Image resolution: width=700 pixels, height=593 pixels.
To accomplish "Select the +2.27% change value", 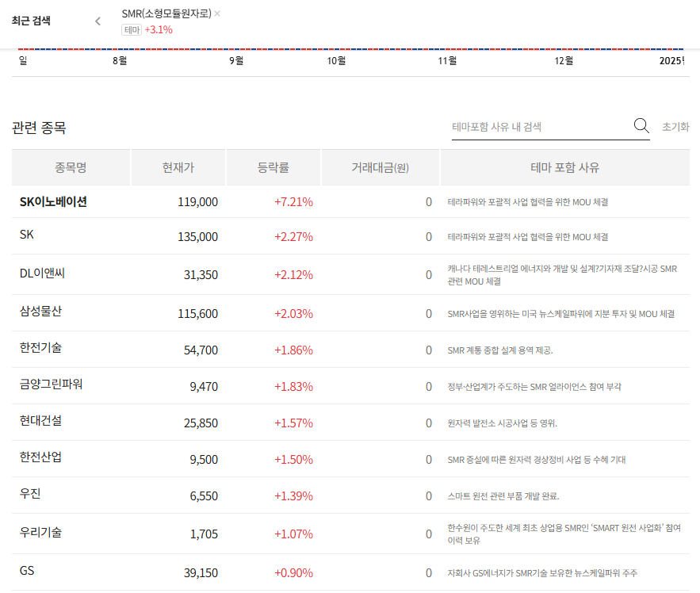I will point(293,237).
